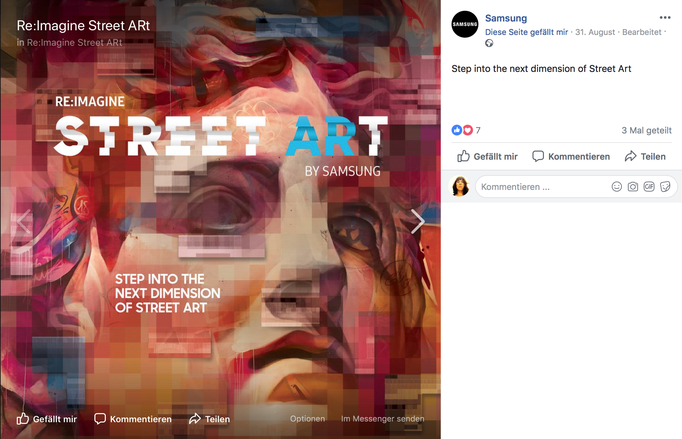The image size is (682, 439).
Task: Open the '3 Mal geteilt' shares list
Action: click(x=646, y=130)
